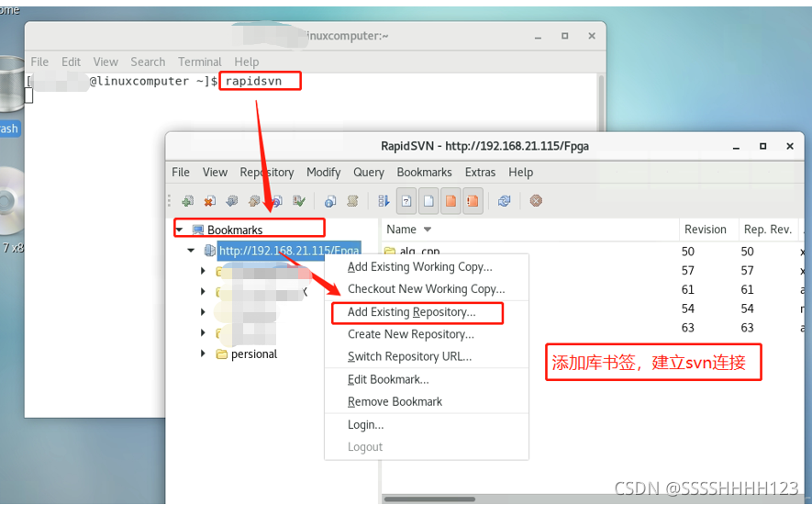
Task: Toggle Flat mode in the toolbar
Action: 384,201
